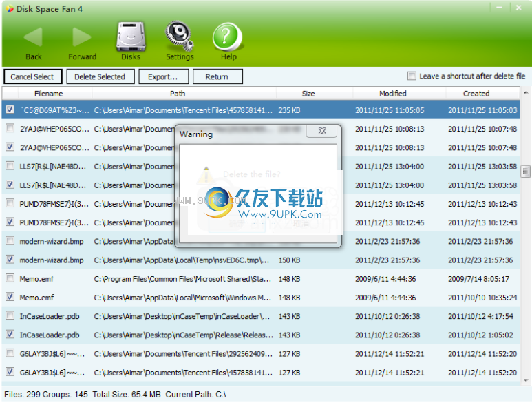Open the Export... dialog
The width and height of the screenshot is (532, 405).
(163, 76)
